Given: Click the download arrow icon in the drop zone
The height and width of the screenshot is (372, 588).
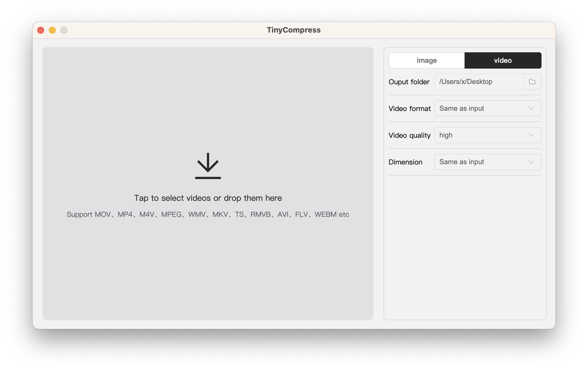Looking at the screenshot, I should point(207,166).
